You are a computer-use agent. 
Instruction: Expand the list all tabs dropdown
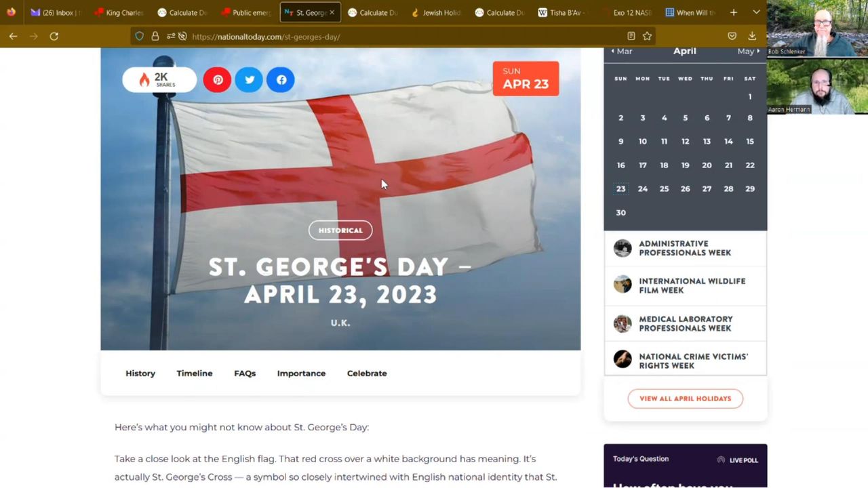756,12
